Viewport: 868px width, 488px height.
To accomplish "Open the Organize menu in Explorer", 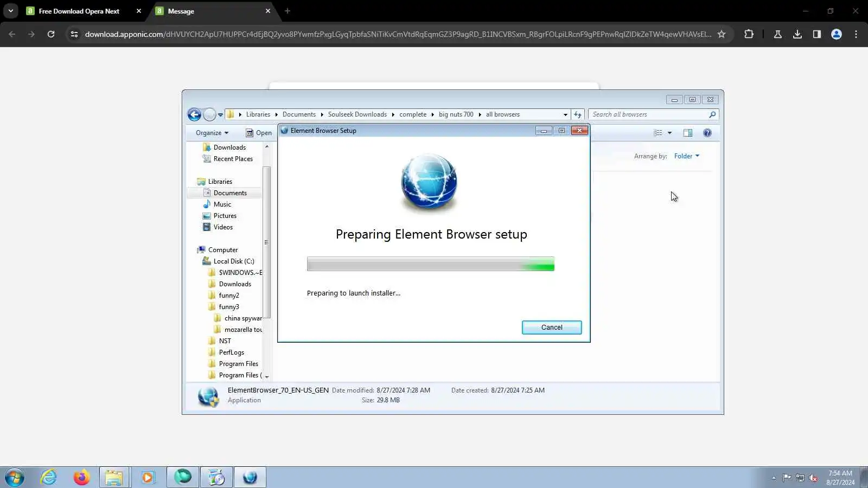I will [212, 133].
